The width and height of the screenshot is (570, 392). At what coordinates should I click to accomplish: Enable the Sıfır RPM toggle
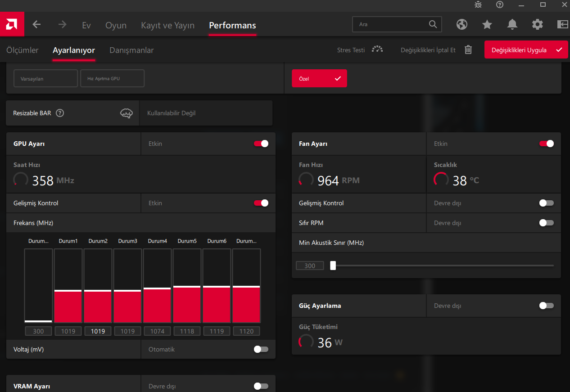pos(546,223)
